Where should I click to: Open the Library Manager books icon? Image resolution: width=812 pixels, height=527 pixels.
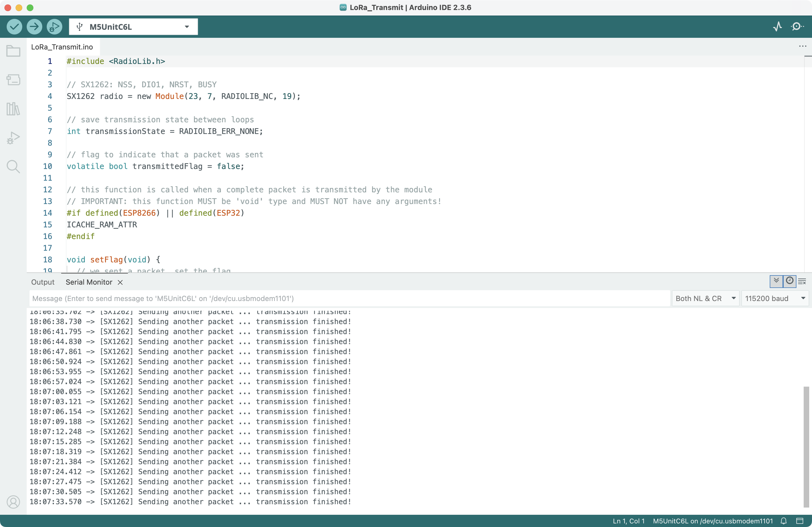[13, 109]
